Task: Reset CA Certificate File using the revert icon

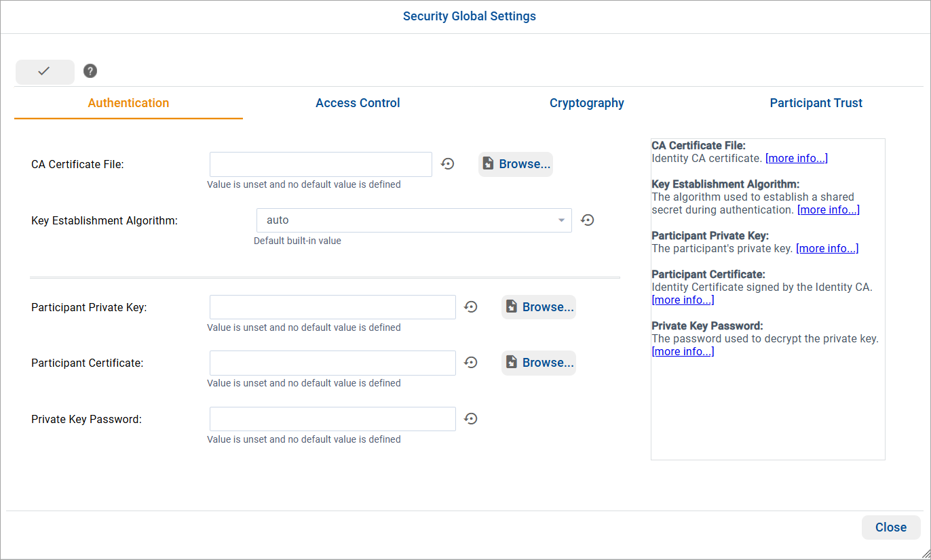Action: (x=447, y=164)
